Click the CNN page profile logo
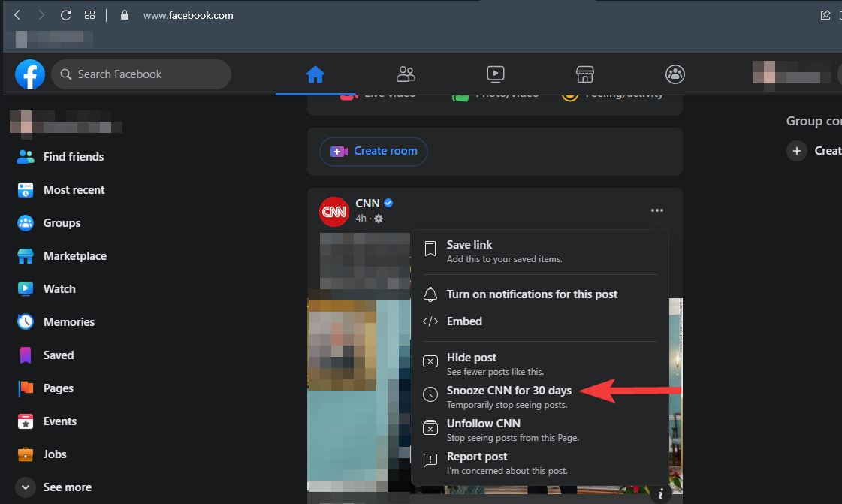842x504 pixels. pos(333,211)
